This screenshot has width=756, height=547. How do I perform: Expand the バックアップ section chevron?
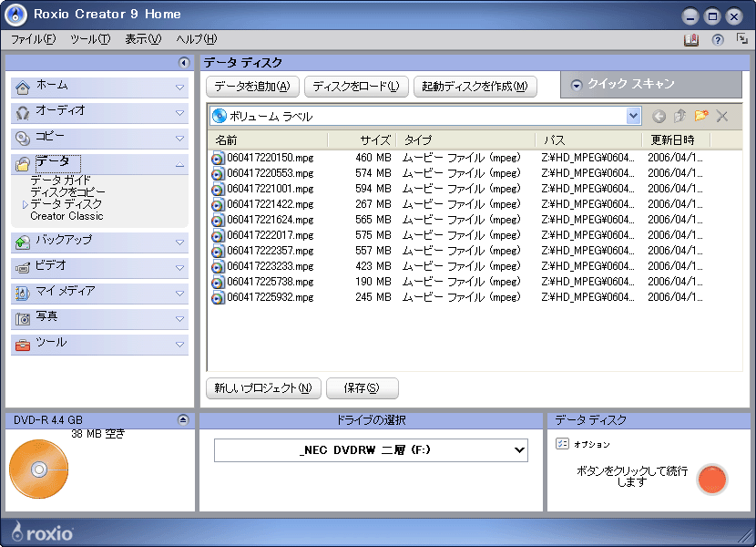pyautogui.click(x=179, y=243)
